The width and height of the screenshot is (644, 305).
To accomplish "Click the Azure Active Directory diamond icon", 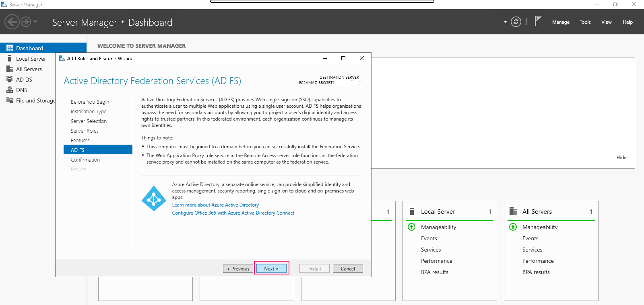I will click(x=154, y=199).
